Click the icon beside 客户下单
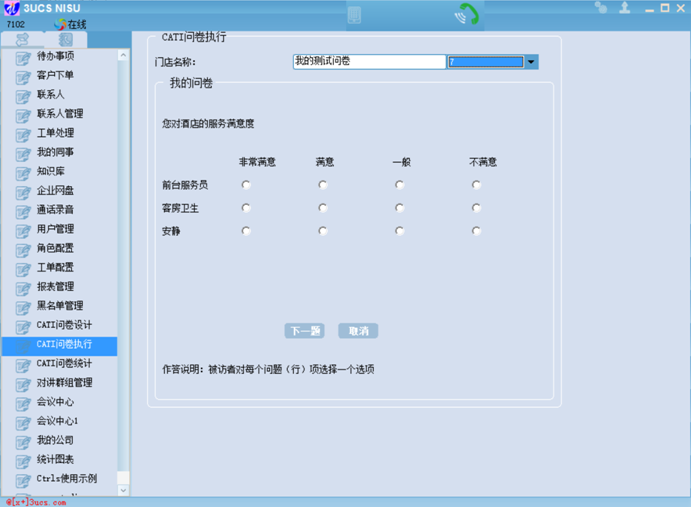The width and height of the screenshot is (691, 507). tap(23, 77)
